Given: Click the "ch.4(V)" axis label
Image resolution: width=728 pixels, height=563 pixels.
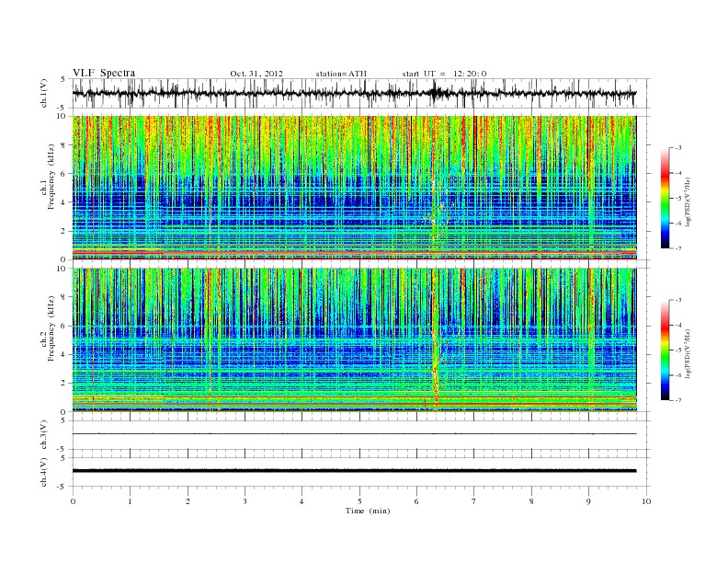Looking at the screenshot, I should point(43,472).
